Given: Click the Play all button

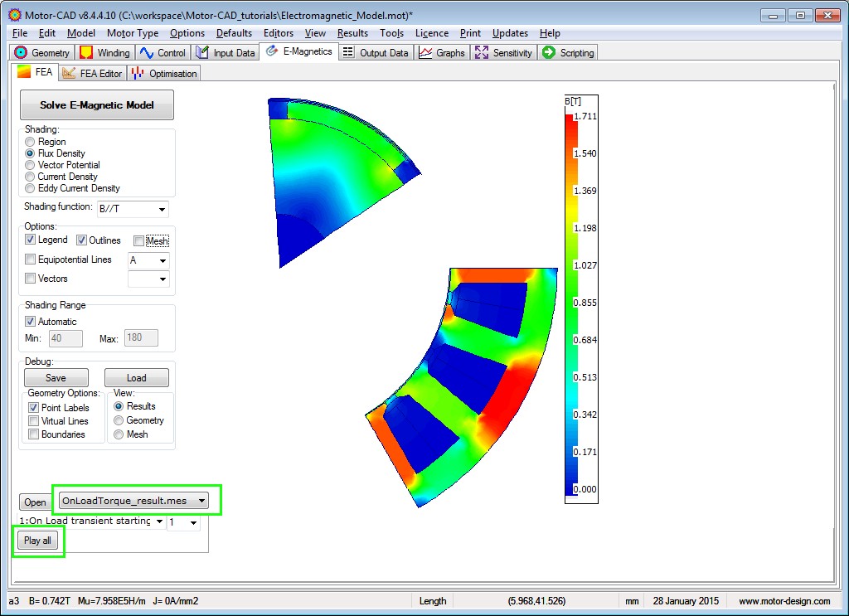Looking at the screenshot, I should [37, 541].
